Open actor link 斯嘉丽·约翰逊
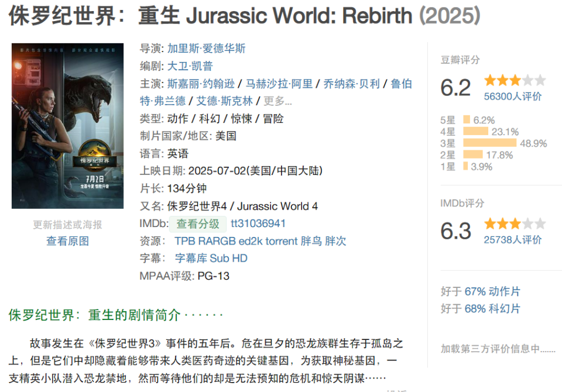Viewport: 562px width, 392px height. pos(201,84)
